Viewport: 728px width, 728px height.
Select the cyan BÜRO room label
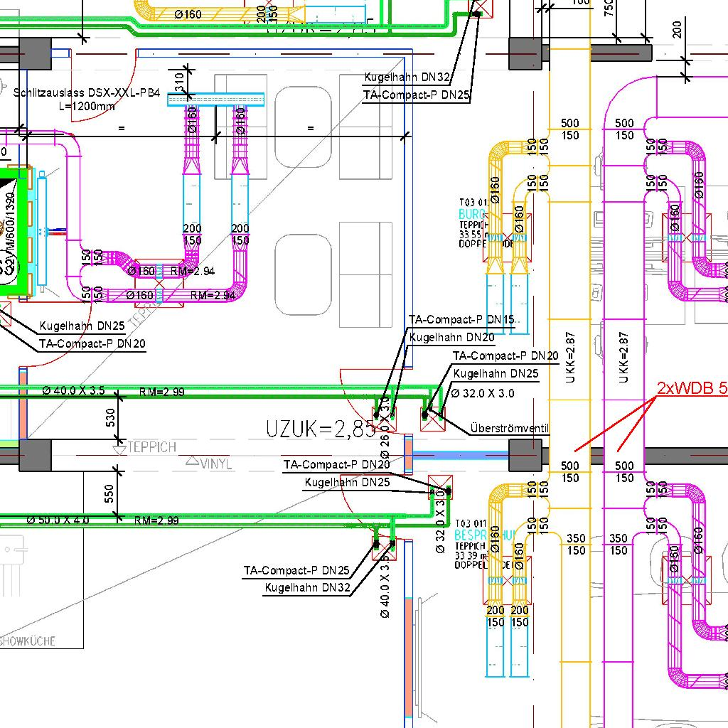[x=472, y=214]
